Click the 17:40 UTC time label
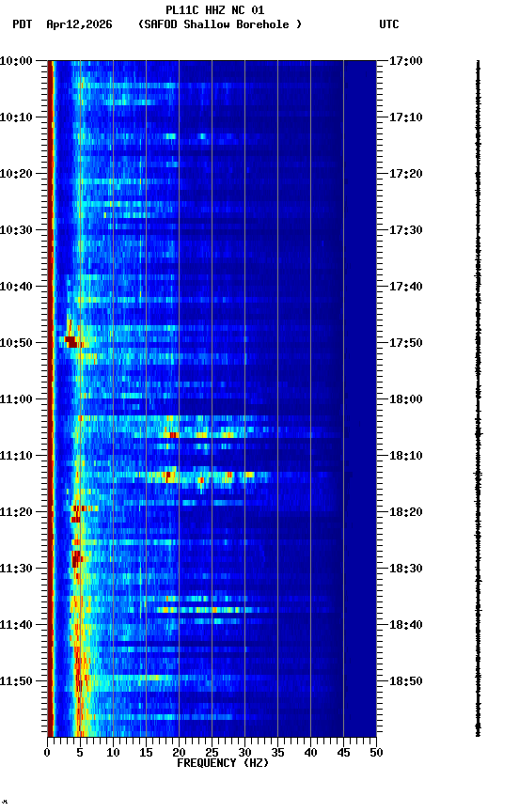 406,287
